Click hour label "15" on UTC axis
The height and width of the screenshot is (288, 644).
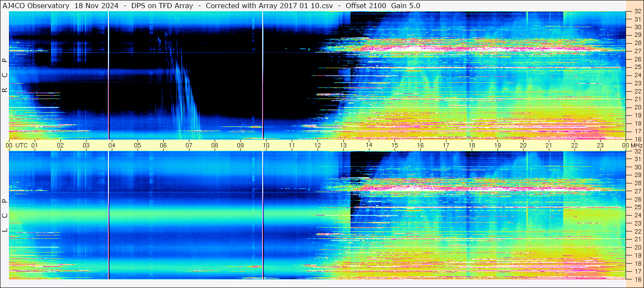pyautogui.click(x=395, y=146)
